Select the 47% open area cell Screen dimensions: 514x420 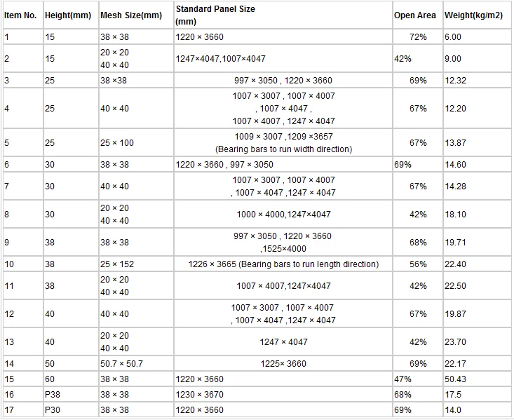click(403, 379)
